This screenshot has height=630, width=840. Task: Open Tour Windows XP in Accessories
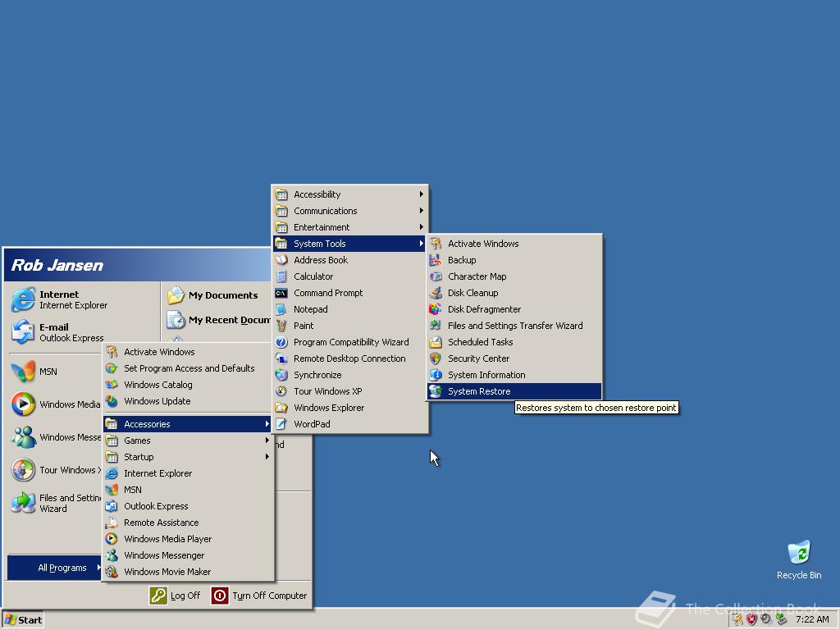click(x=349, y=391)
